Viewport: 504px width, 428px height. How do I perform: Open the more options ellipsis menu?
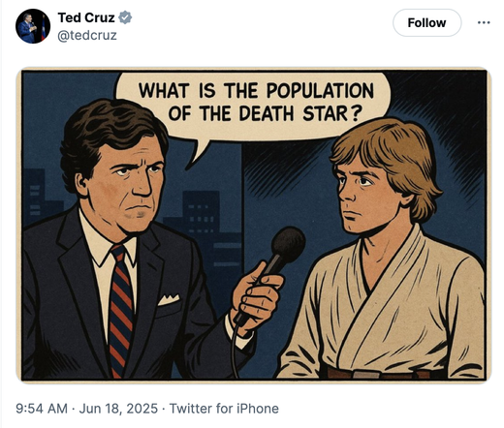coord(484,22)
